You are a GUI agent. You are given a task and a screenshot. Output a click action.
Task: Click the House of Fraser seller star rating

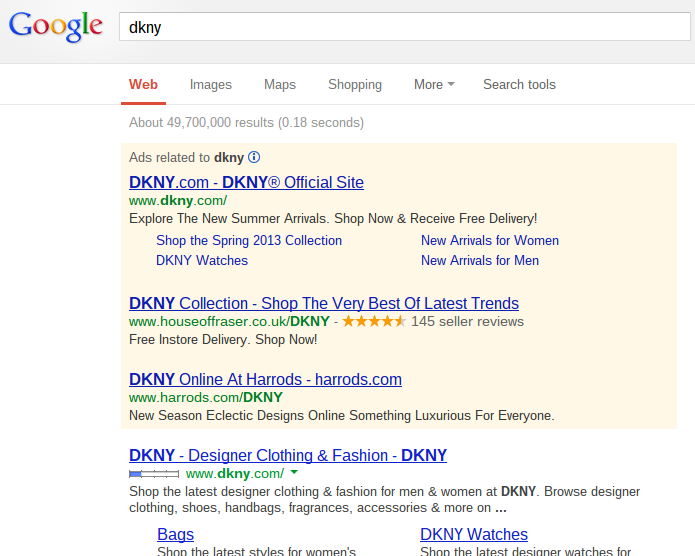tap(374, 321)
